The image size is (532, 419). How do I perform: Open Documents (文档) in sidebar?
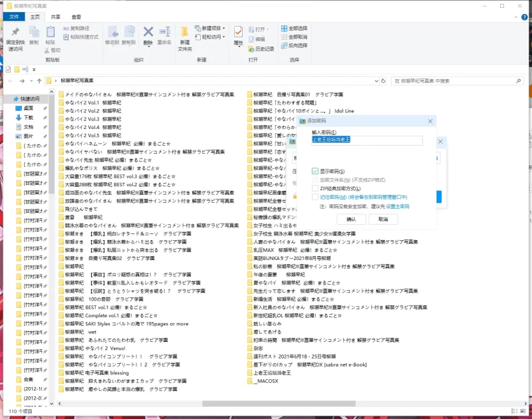click(x=29, y=127)
